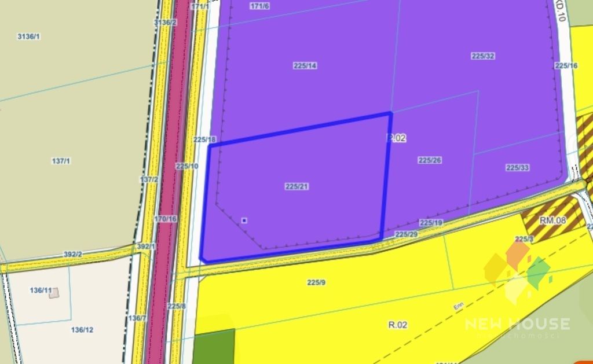
Task: Click parcel label 225/18
Action: click(204, 139)
